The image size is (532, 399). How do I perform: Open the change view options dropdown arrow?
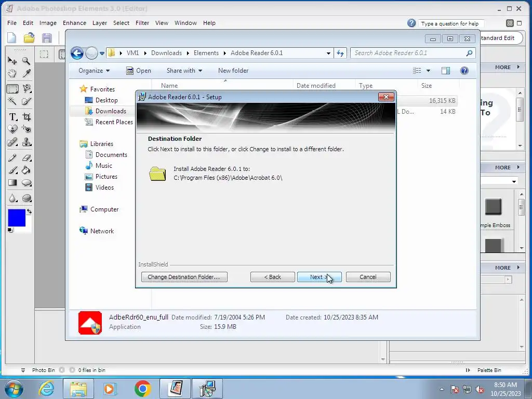pyautogui.click(x=428, y=71)
